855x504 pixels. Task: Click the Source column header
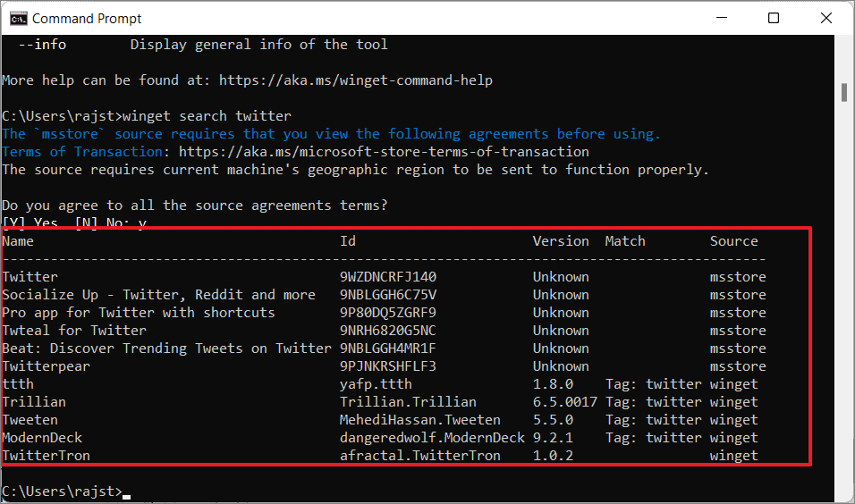tap(734, 241)
